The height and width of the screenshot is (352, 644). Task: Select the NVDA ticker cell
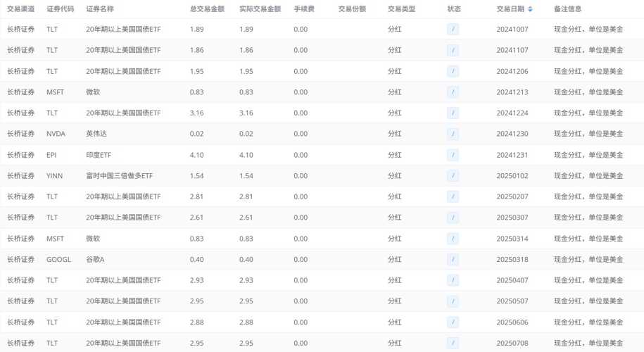(56, 134)
